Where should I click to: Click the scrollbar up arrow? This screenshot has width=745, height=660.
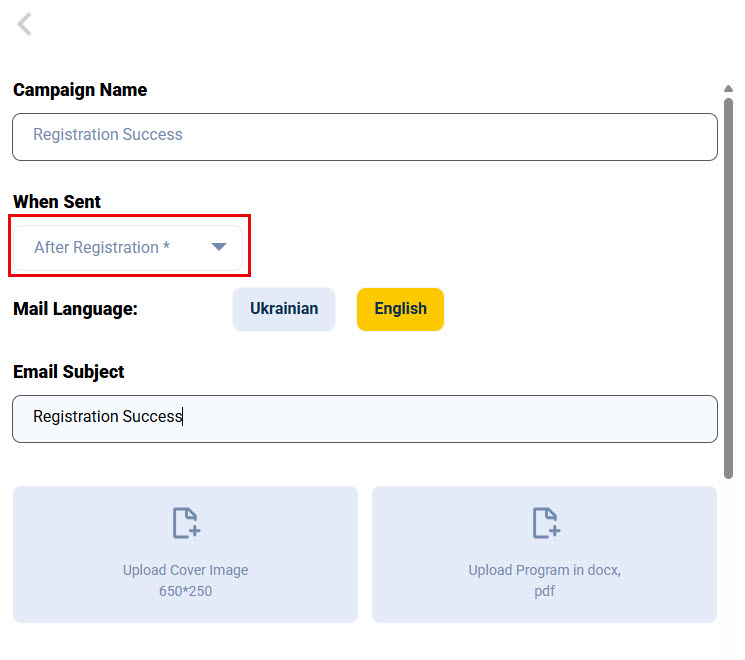tap(729, 90)
